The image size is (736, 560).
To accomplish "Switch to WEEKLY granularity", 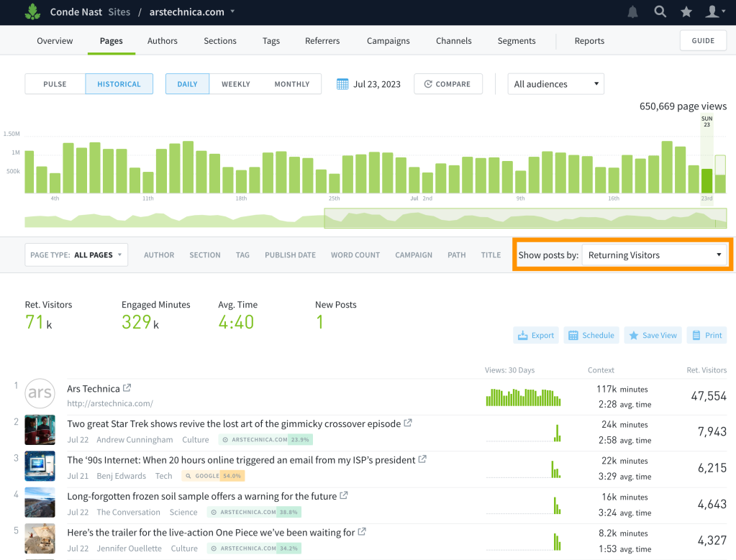I will tap(236, 84).
